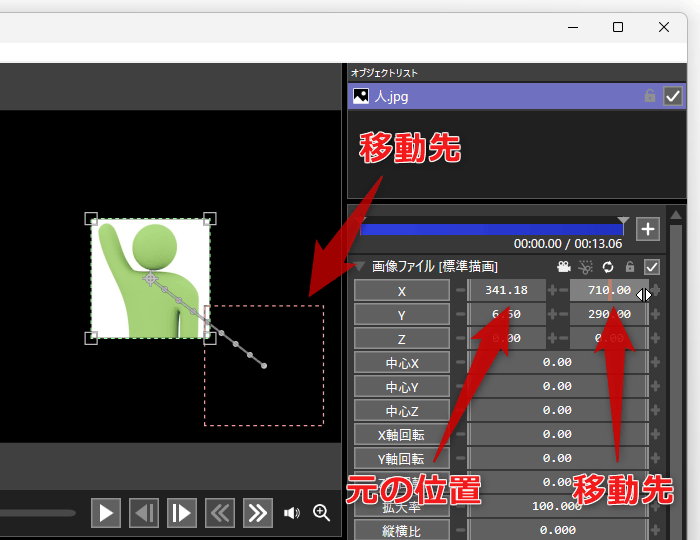Image resolution: width=700 pixels, height=540 pixels.
Task: Collapse the 画像ファイル [標準描画] section
Action: tap(359, 266)
